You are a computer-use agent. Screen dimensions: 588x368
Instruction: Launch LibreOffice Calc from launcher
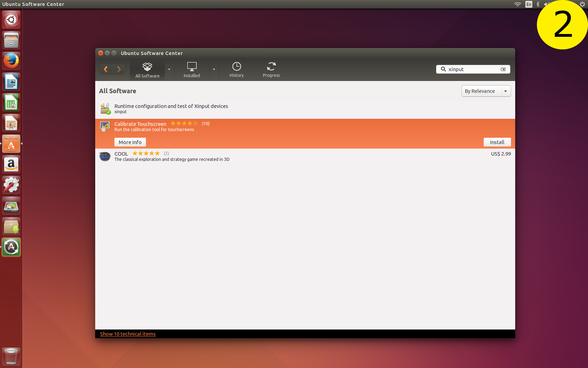pyautogui.click(x=11, y=102)
